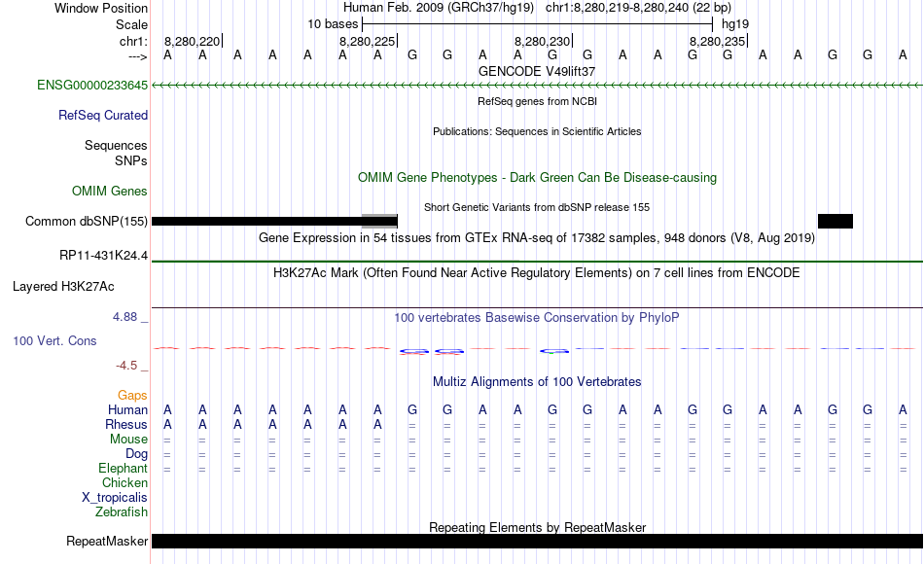This screenshot has width=924, height=564.
Task: Click the green GTEx RP11-431K24.4 line
Action: coord(538,261)
